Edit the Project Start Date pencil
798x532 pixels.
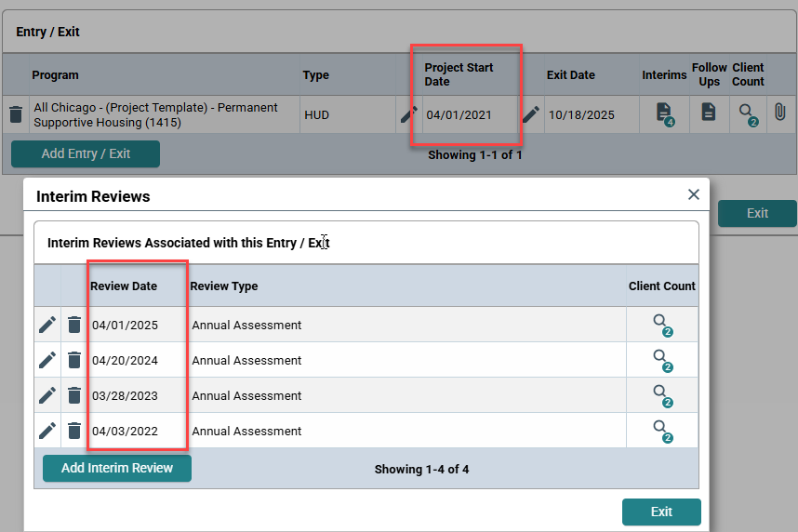click(408, 114)
